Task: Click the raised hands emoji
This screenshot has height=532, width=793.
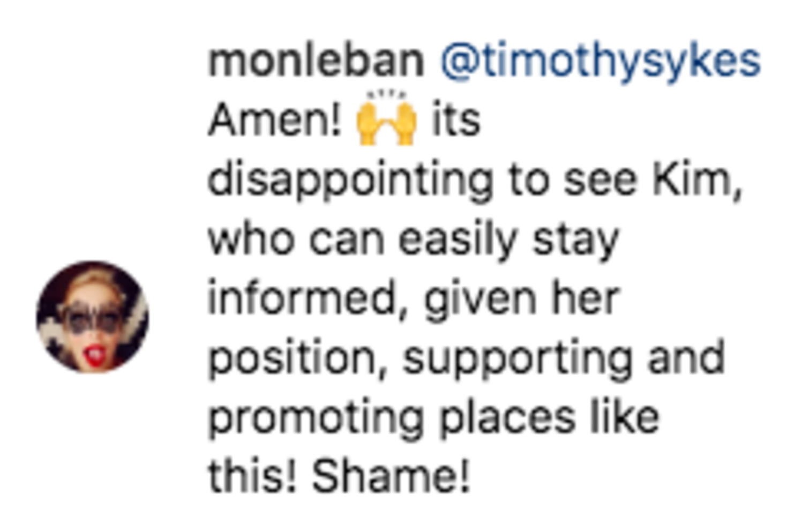Action: point(386,119)
